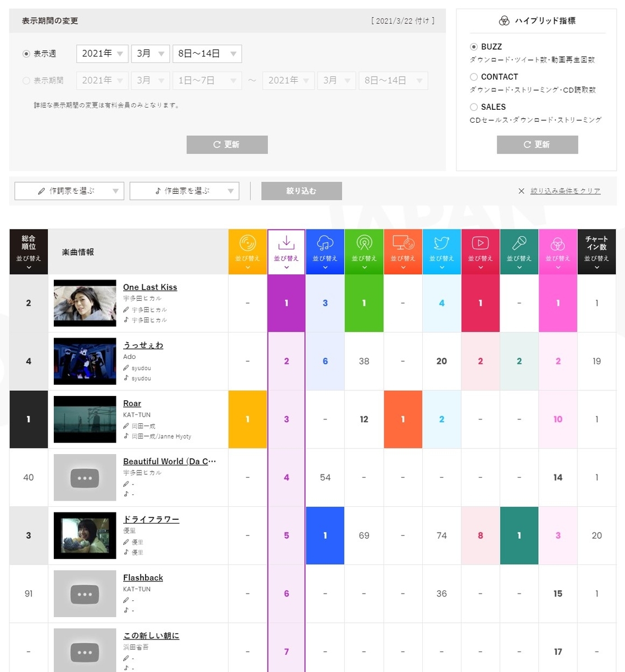Image resolution: width=625 pixels, height=672 pixels.
Task: Click artist name Ado
Action: [129, 357]
